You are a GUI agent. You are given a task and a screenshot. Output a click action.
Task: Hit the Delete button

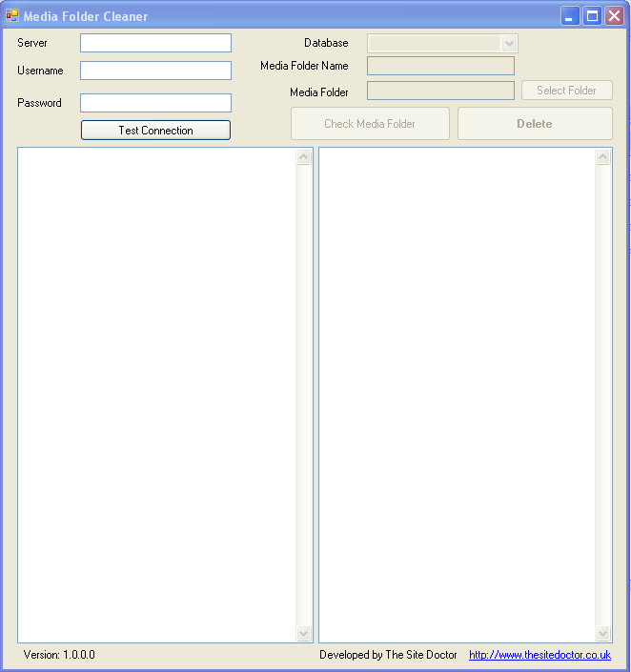point(535,124)
